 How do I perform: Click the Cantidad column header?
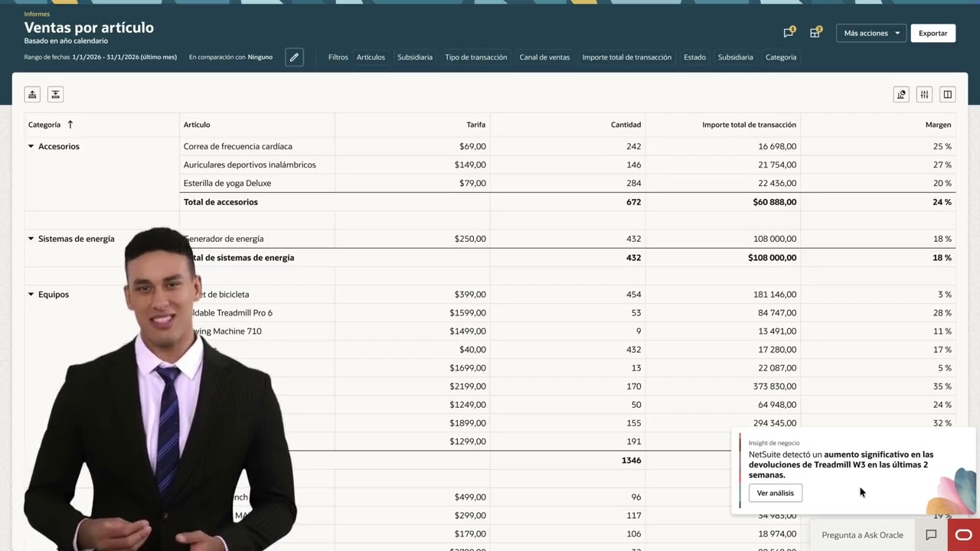click(626, 125)
